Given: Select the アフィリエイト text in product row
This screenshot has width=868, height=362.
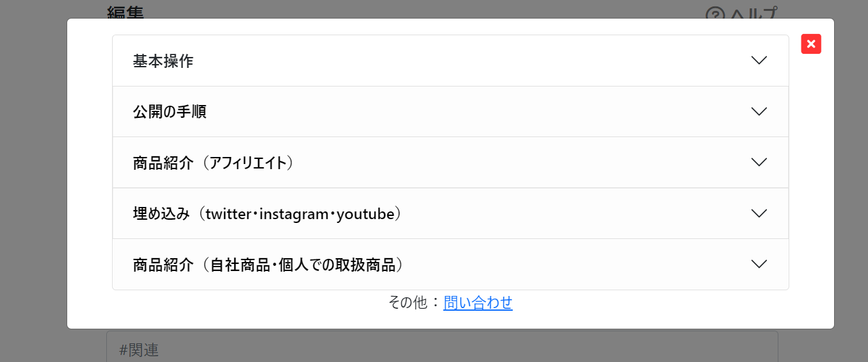Looking at the screenshot, I should click(x=248, y=163).
